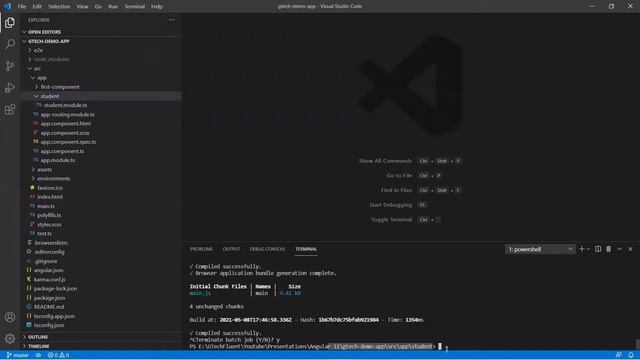Click the feedback icon in status bar
Image resolution: width=640 pixels, height=360 pixels.
click(619, 355)
